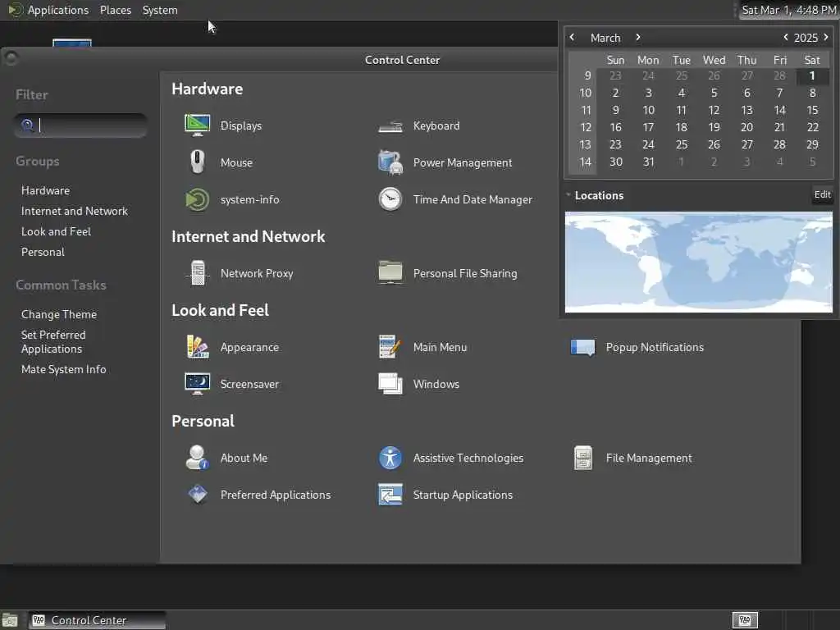The image size is (840, 630).
Task: Go to previous year in calendar
Action: (x=785, y=37)
